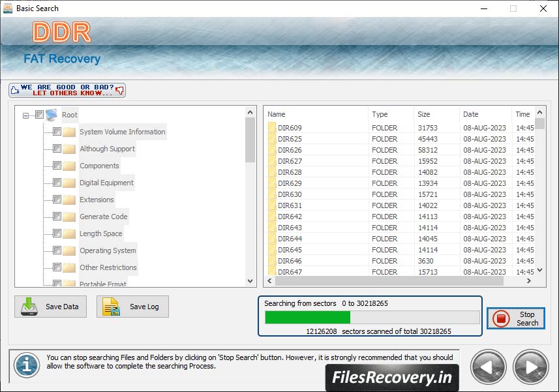The height and width of the screenshot is (392, 559).
Task: Check the Other Restrictions checkbox
Action: pos(57,267)
